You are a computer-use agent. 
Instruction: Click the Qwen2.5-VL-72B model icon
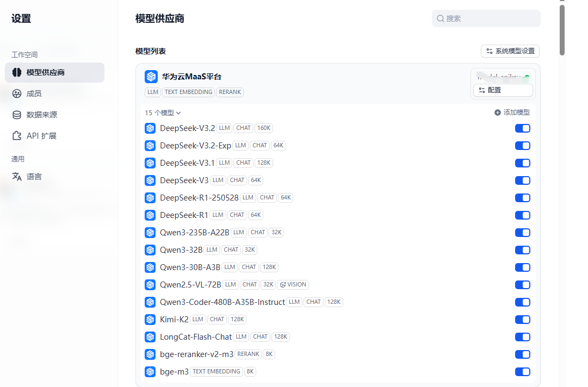[x=150, y=285]
